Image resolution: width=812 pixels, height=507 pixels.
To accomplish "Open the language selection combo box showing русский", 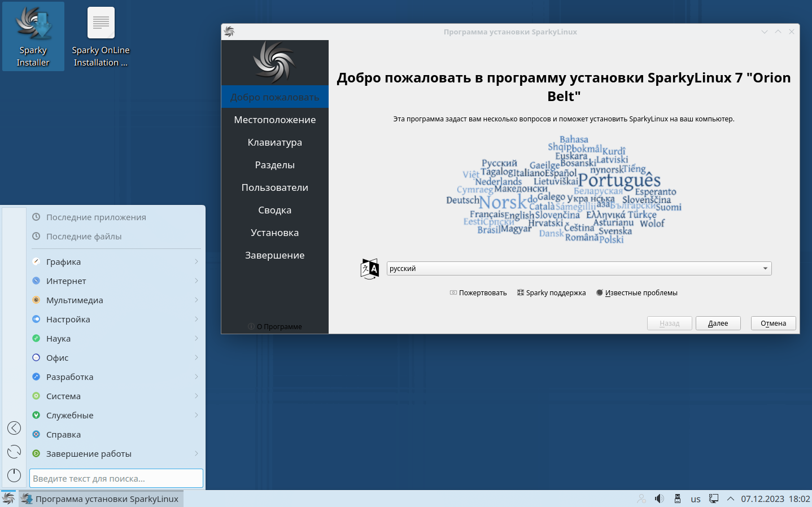I will (x=579, y=269).
